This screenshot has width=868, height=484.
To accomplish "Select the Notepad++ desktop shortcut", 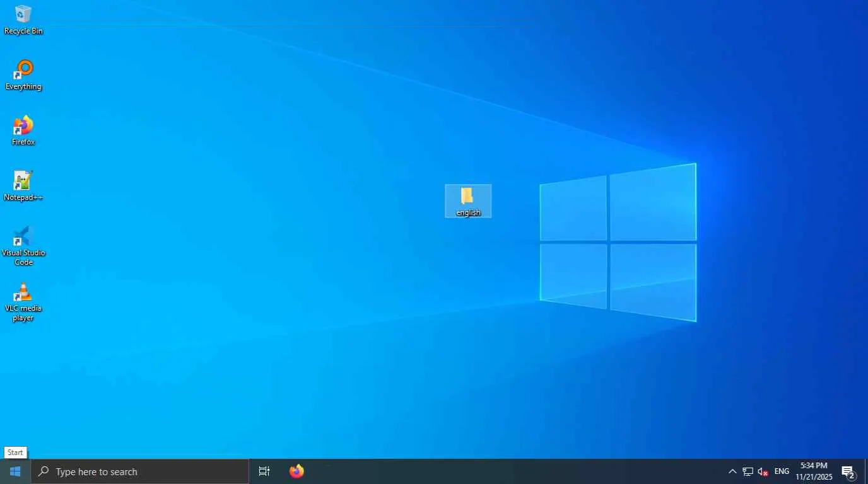I will coord(23,187).
